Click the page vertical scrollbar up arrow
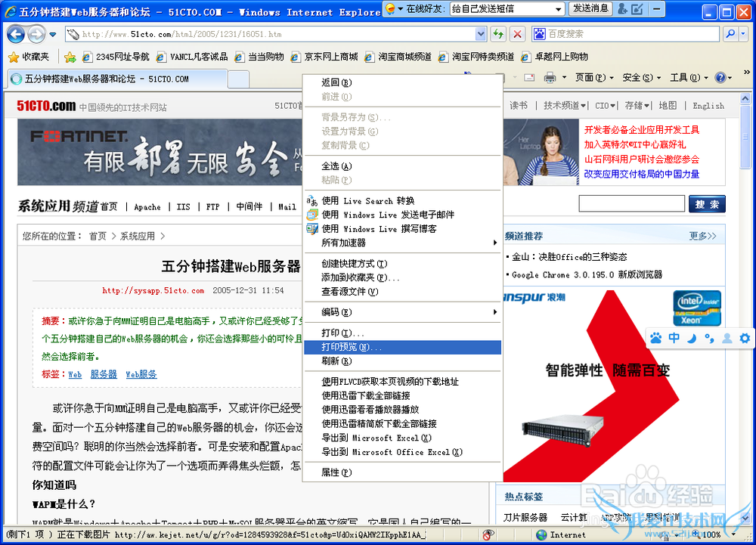Image resolution: width=756 pixels, height=545 pixels. click(x=745, y=99)
